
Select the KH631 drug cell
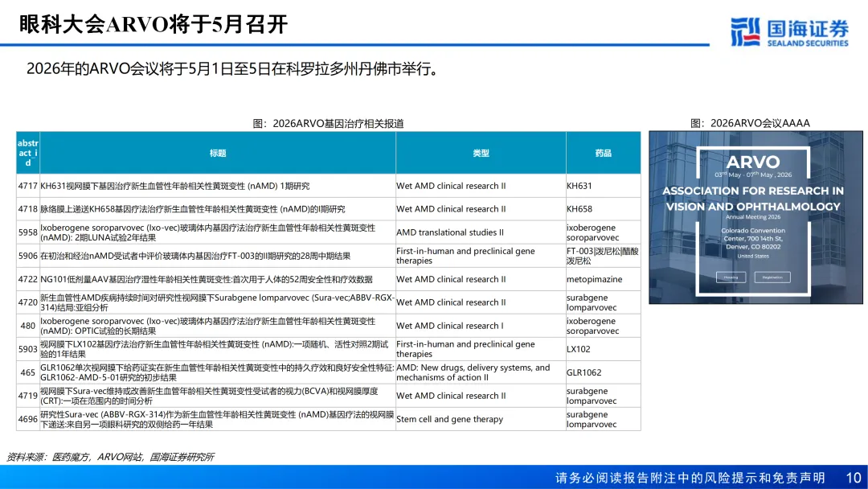click(x=604, y=186)
